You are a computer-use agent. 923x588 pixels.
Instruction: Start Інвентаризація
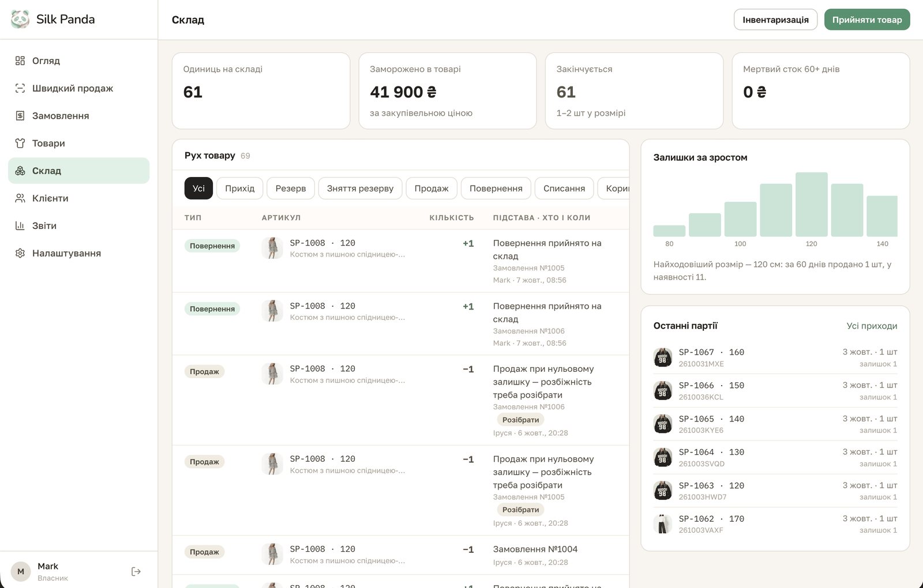[775, 20]
